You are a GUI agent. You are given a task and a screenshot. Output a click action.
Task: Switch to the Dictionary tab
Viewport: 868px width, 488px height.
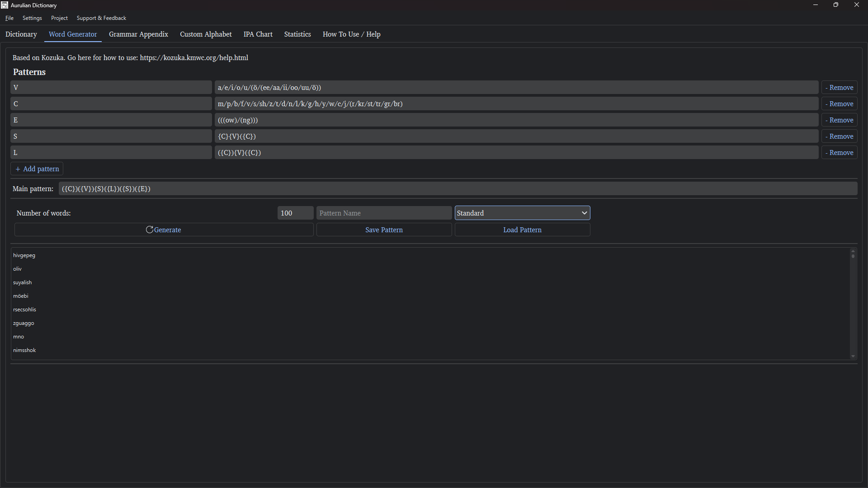[21, 34]
